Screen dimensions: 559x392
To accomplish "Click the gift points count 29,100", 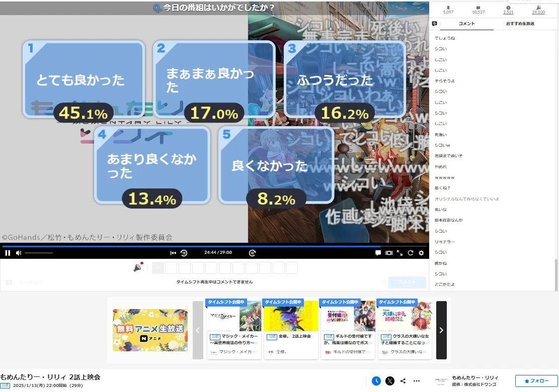I will click(x=538, y=10).
